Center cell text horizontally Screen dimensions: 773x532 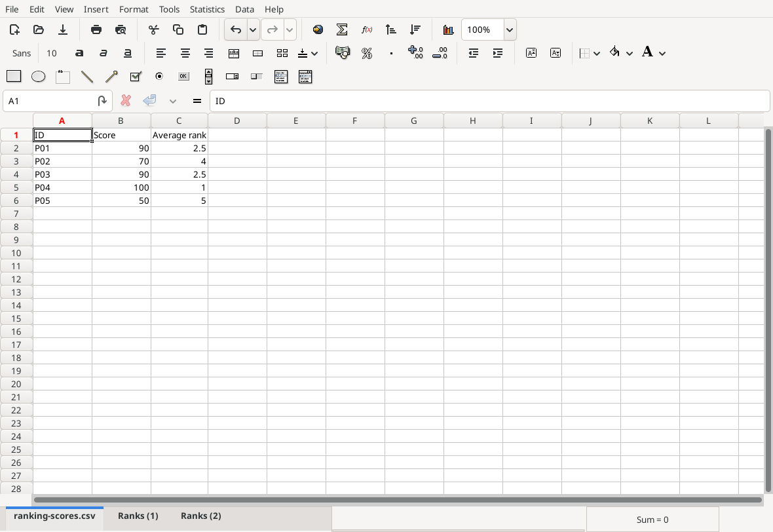coord(185,53)
